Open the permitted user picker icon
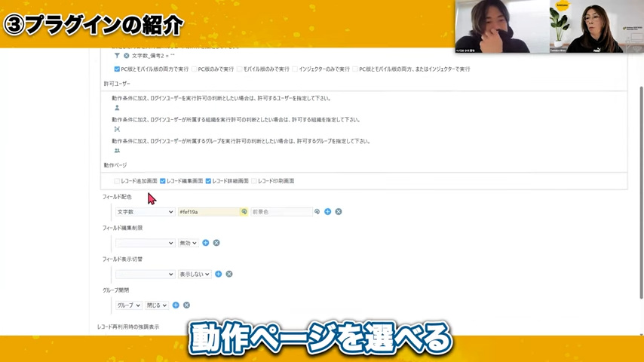This screenshot has width=644, height=362. click(117, 108)
